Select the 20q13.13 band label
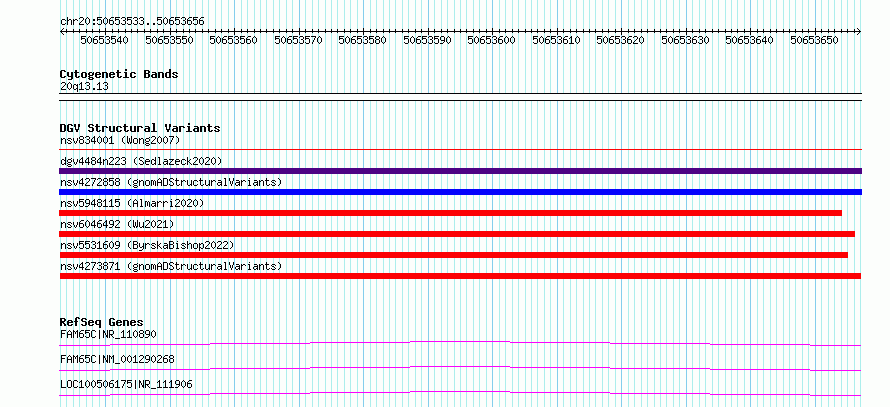 84,87
